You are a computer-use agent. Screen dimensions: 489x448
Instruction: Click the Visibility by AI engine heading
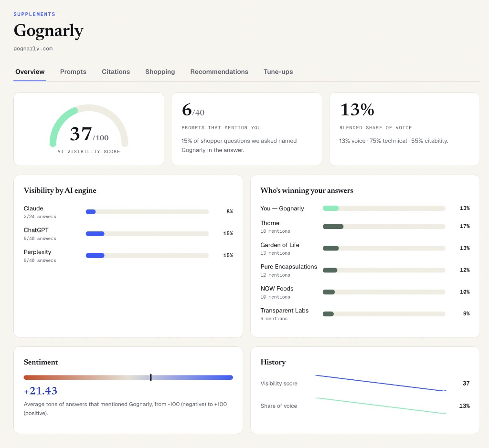click(60, 190)
